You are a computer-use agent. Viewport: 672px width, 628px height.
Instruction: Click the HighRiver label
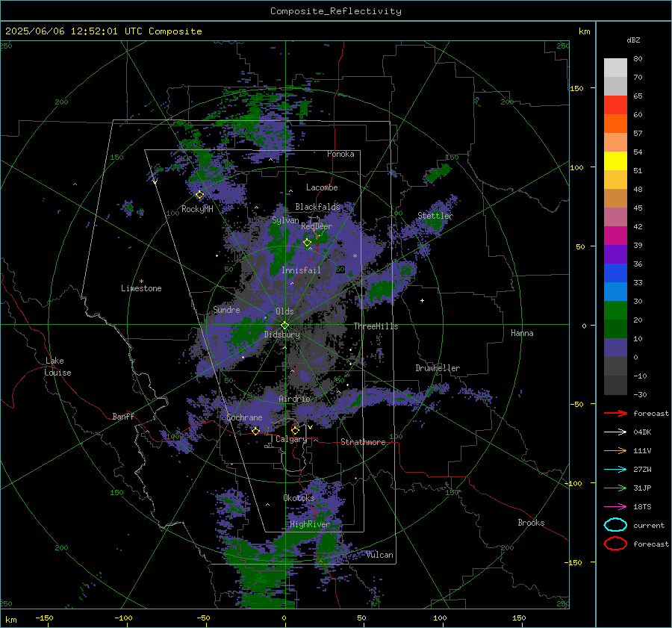[310, 524]
